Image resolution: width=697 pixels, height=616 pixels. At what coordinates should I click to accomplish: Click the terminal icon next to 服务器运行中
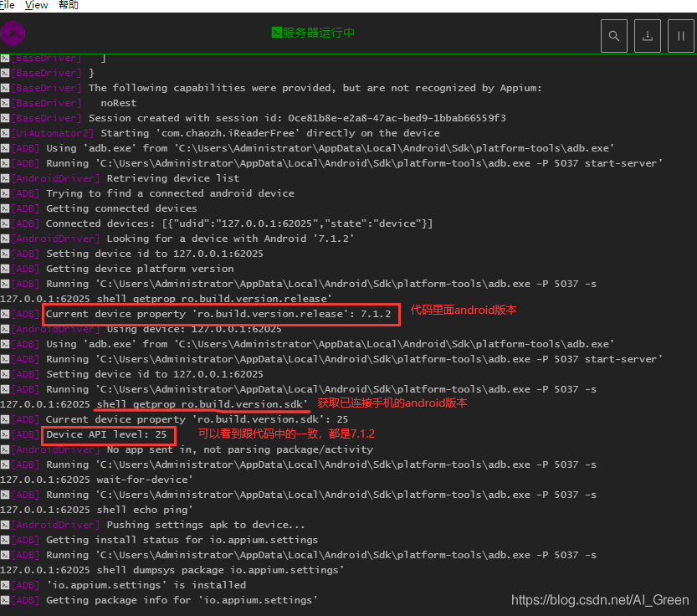pyautogui.click(x=276, y=33)
